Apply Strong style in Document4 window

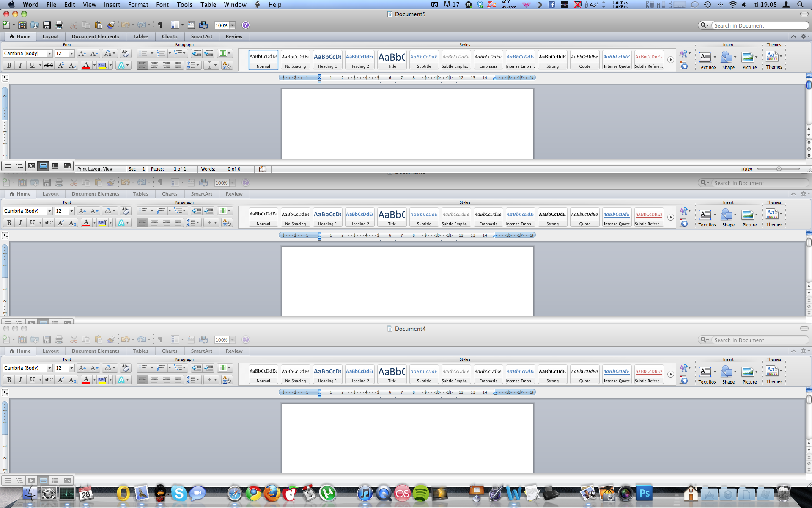(552, 375)
